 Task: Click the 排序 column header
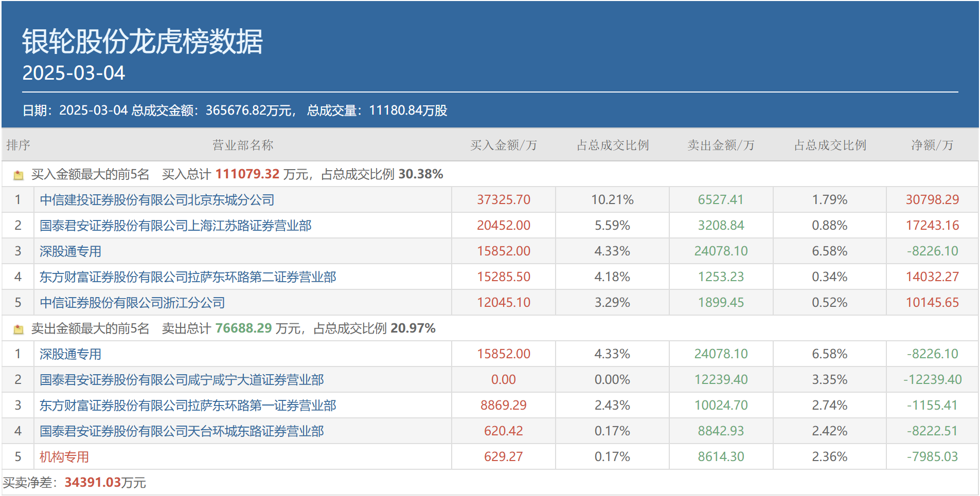(x=19, y=145)
